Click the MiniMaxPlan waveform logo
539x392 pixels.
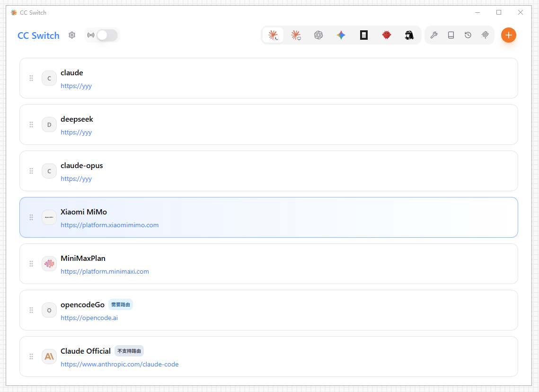coord(49,264)
